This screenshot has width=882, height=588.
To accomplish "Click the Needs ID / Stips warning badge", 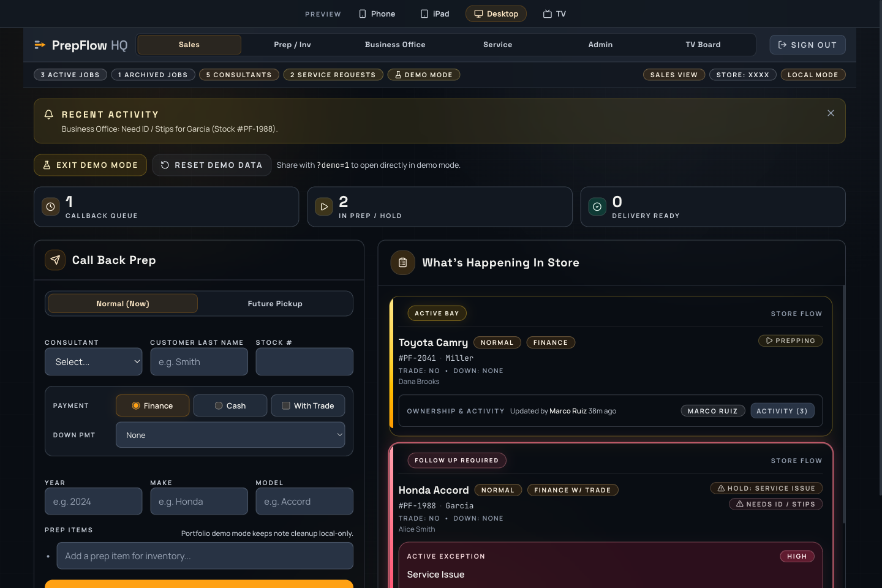I will (775, 504).
